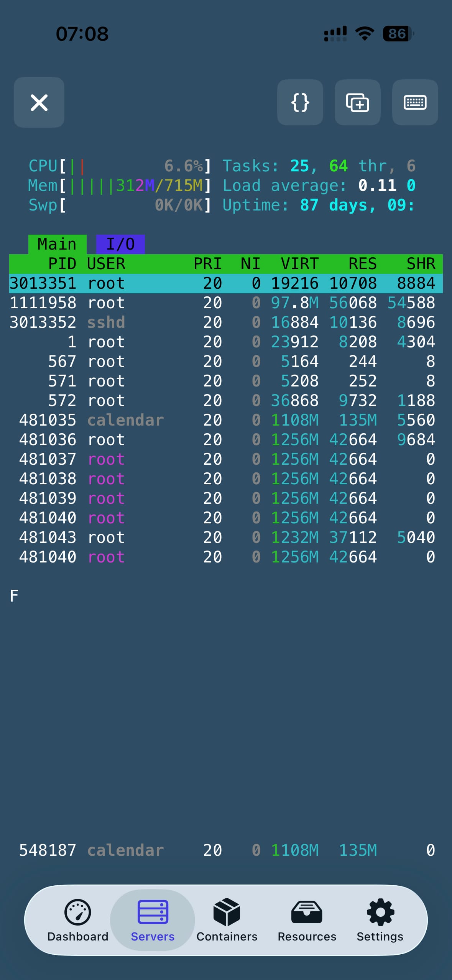Click the Uptime 87 days text

pos(319,205)
